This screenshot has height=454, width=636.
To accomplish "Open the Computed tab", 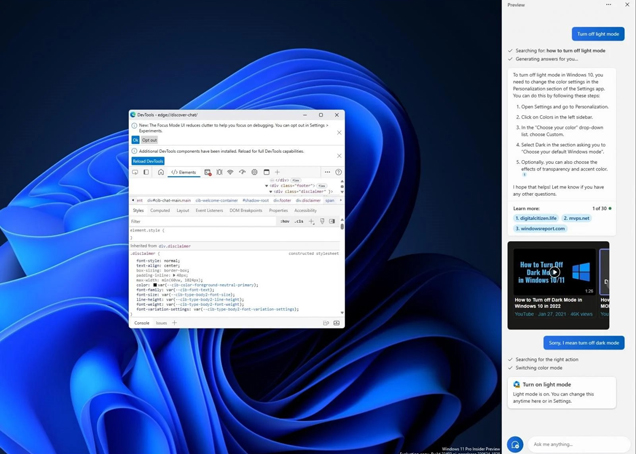I will click(x=160, y=210).
